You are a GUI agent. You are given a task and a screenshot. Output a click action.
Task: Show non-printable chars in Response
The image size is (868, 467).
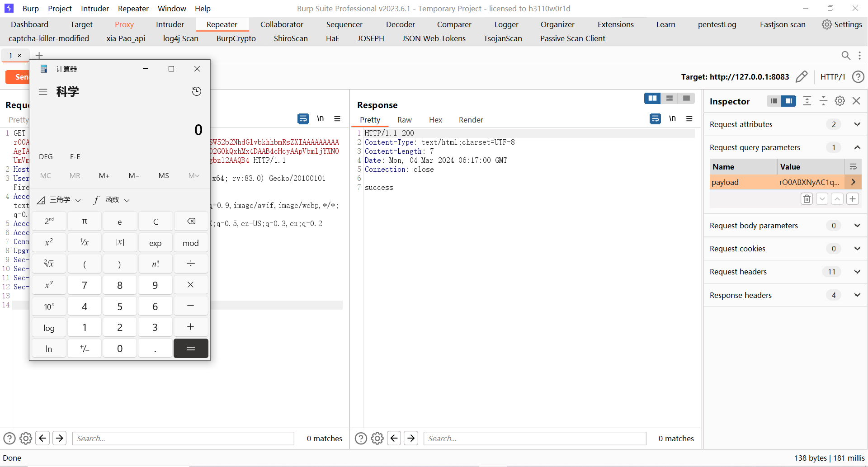tap(672, 118)
